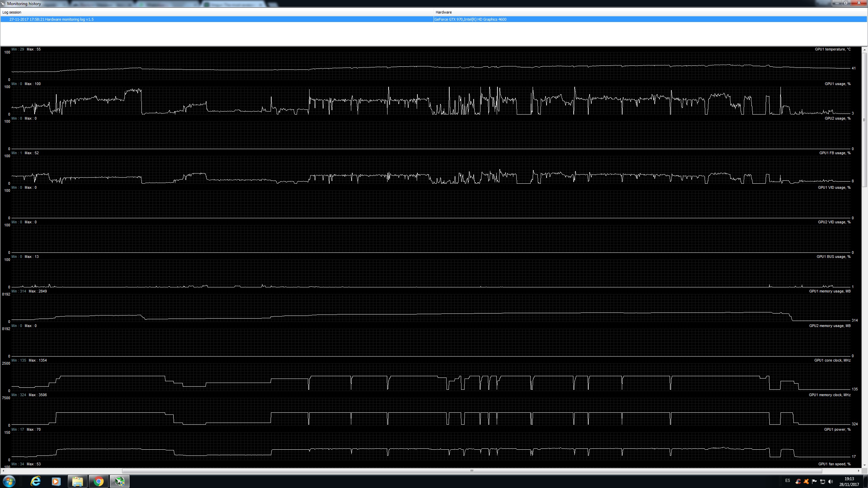Image resolution: width=868 pixels, height=488 pixels.
Task: Open the File Explorer taskbar icon
Action: click(77, 481)
